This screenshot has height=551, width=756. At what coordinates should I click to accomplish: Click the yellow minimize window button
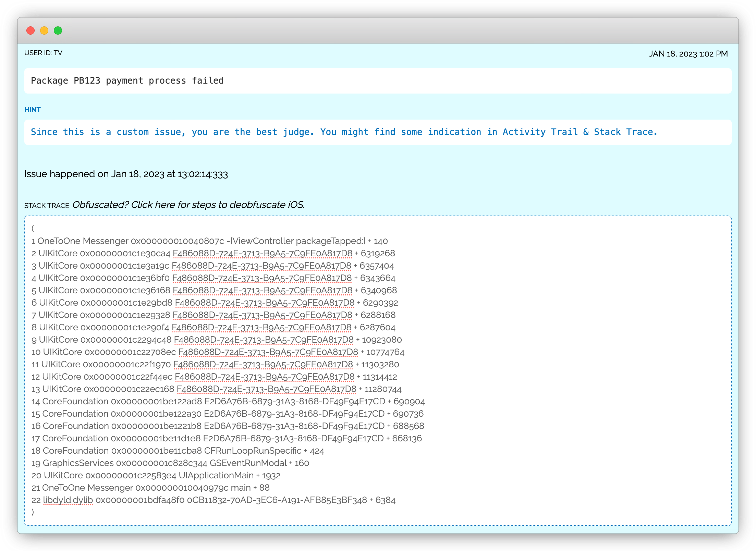[x=44, y=30]
